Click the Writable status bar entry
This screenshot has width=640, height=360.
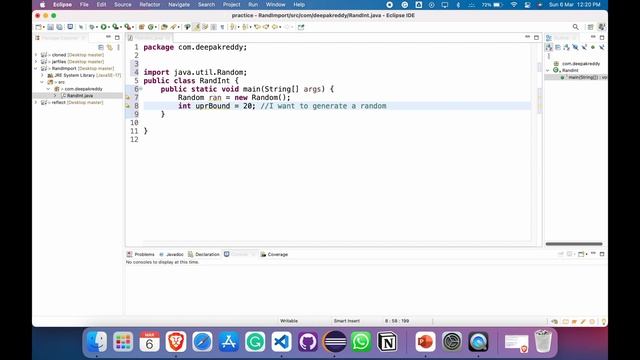pos(289,321)
